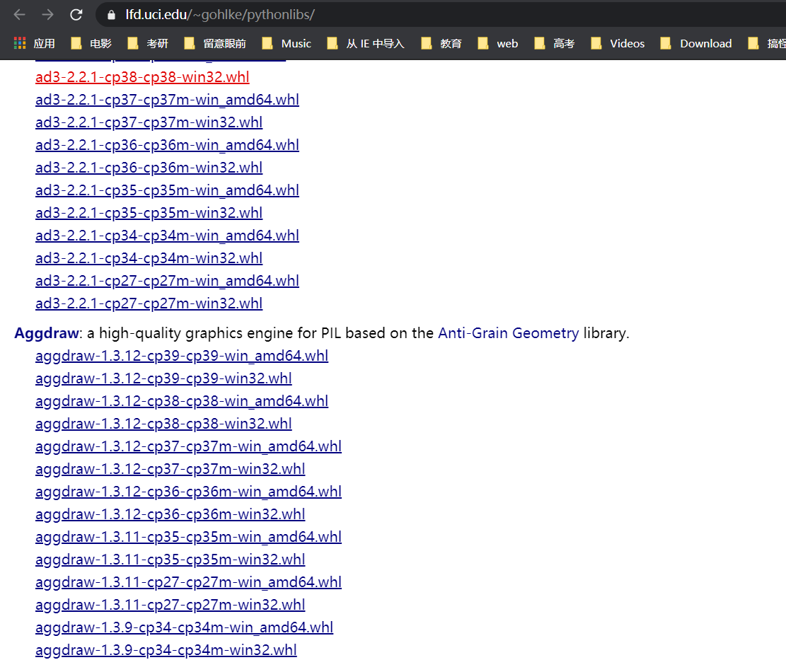The width and height of the screenshot is (786, 672).
Task: Open the 电影 bookmark folder
Action: 91,44
